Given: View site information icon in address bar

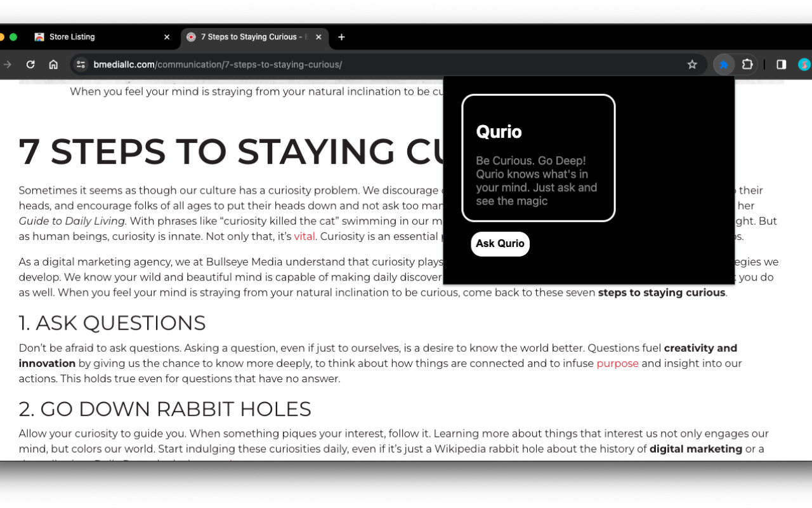Looking at the screenshot, I should [81, 64].
